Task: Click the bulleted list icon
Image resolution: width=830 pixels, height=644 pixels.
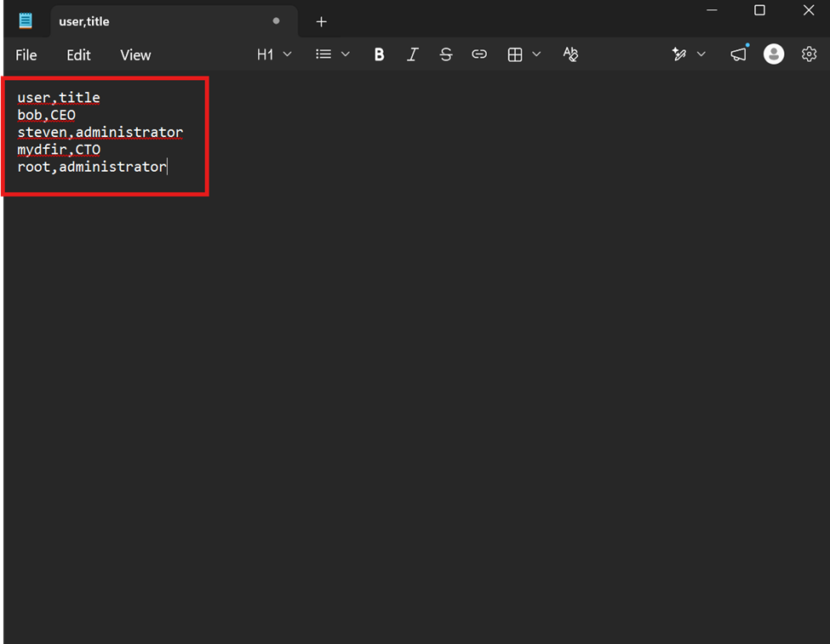Action: (x=323, y=54)
